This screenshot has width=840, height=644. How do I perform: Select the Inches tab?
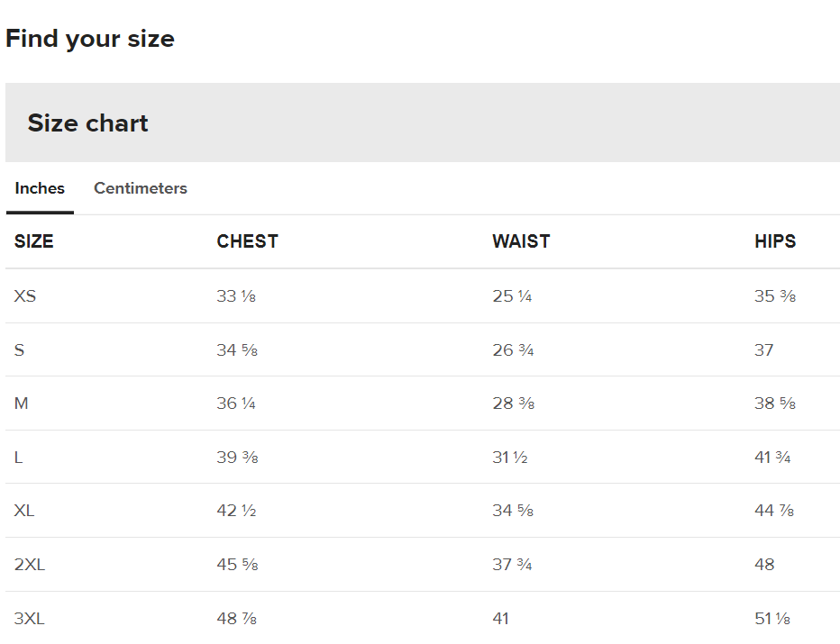pyautogui.click(x=40, y=188)
